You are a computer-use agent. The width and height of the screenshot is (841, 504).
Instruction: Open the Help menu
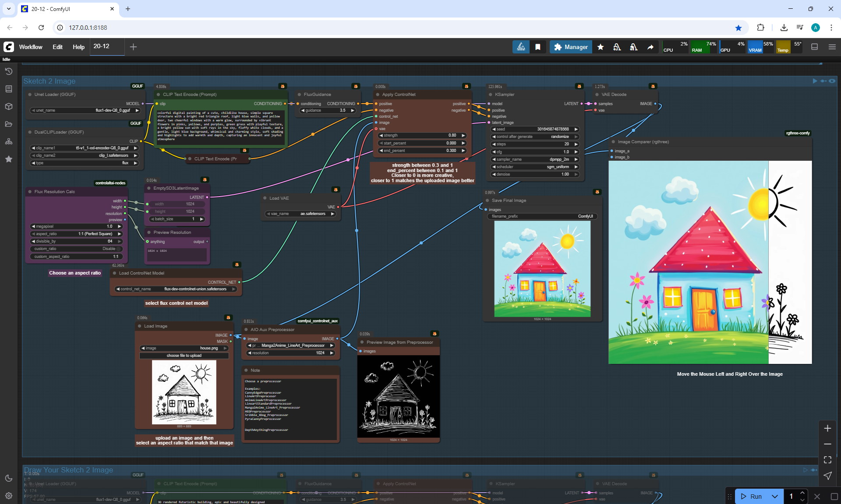tap(78, 47)
